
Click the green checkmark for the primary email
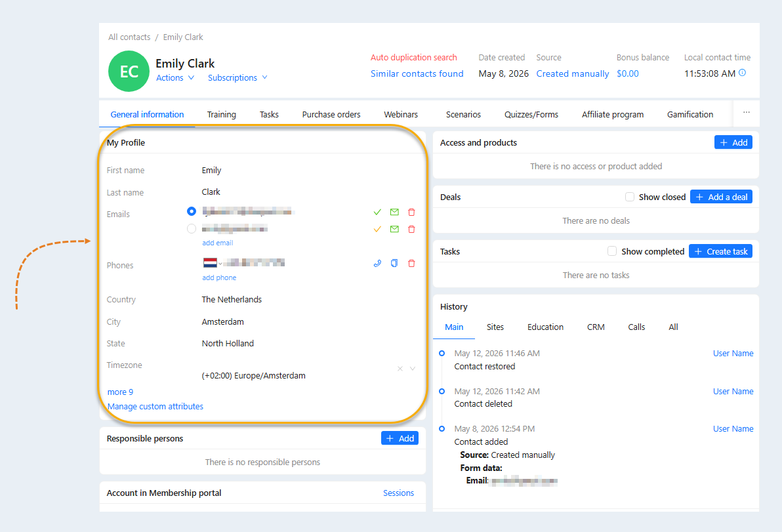(x=377, y=212)
